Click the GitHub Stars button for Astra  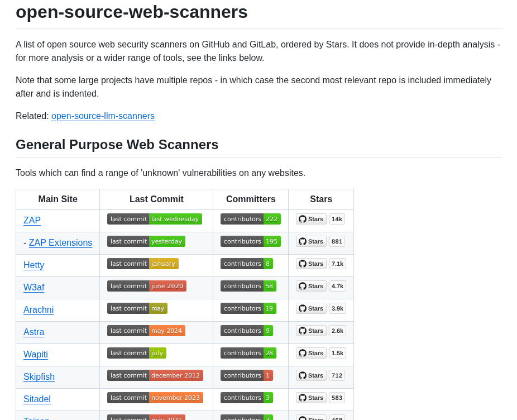[x=311, y=331]
